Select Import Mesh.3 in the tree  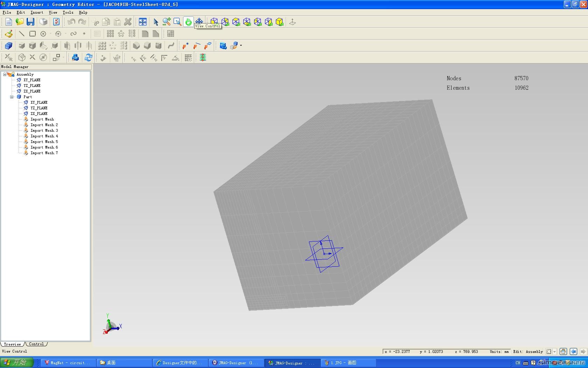tap(44, 130)
